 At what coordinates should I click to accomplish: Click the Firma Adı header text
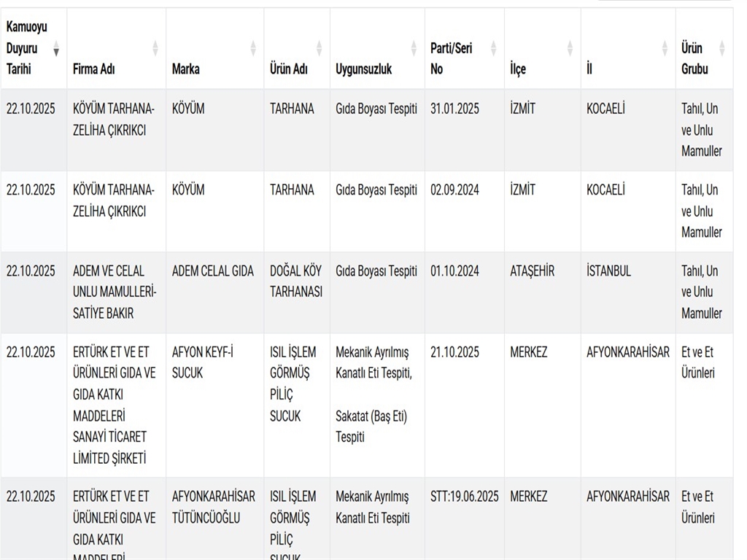(93, 69)
